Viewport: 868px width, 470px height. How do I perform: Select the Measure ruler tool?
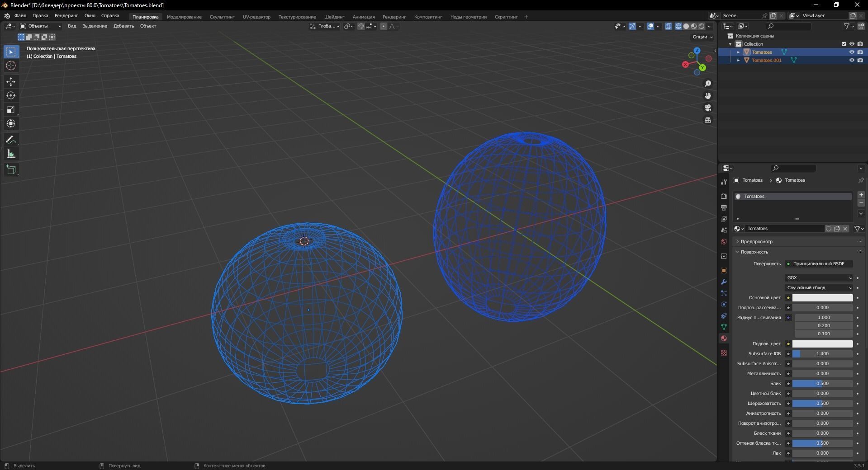pyautogui.click(x=11, y=154)
